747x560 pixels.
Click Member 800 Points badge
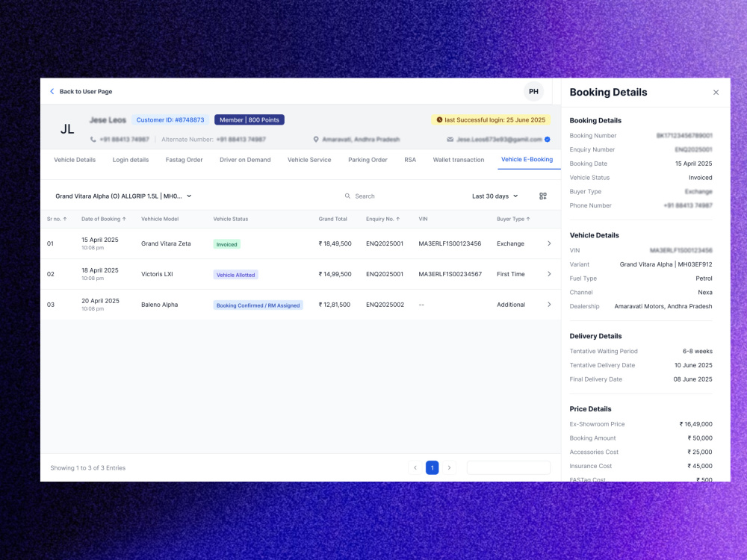tap(249, 120)
